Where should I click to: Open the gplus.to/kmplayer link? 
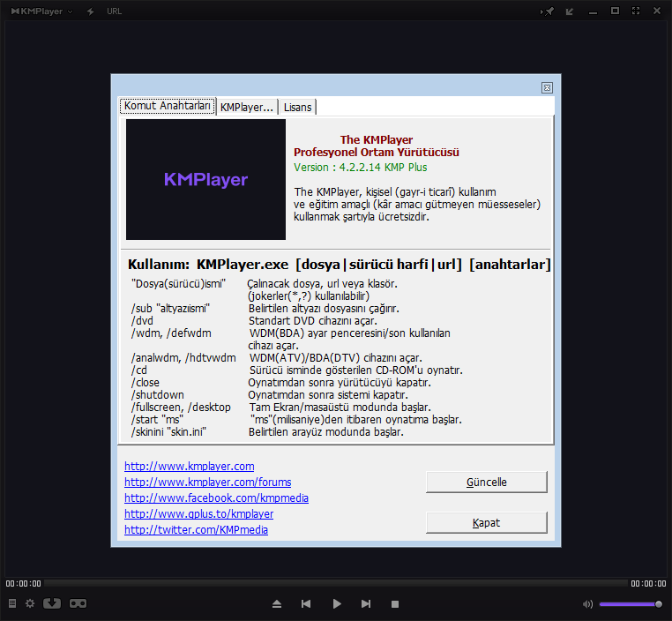coord(198,514)
